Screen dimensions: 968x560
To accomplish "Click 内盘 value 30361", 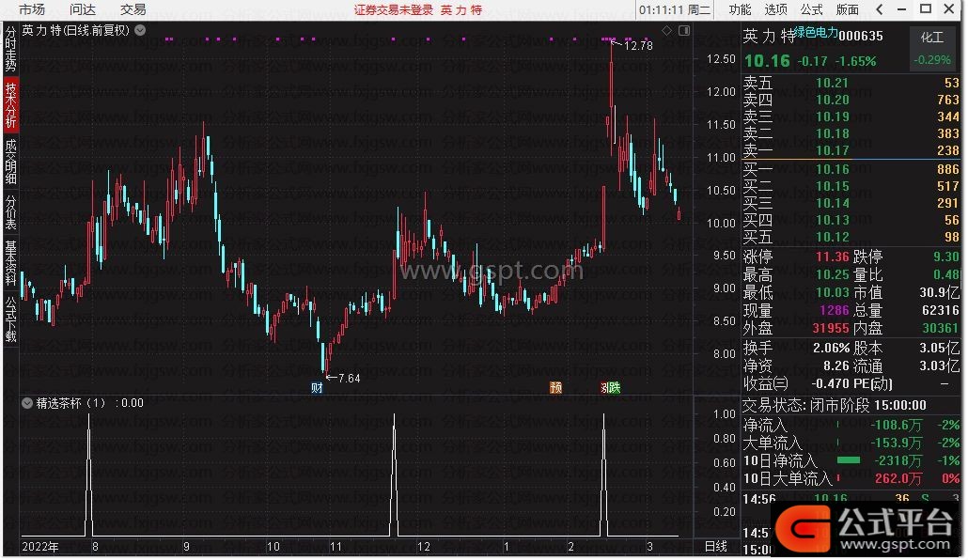I will click(x=940, y=329).
